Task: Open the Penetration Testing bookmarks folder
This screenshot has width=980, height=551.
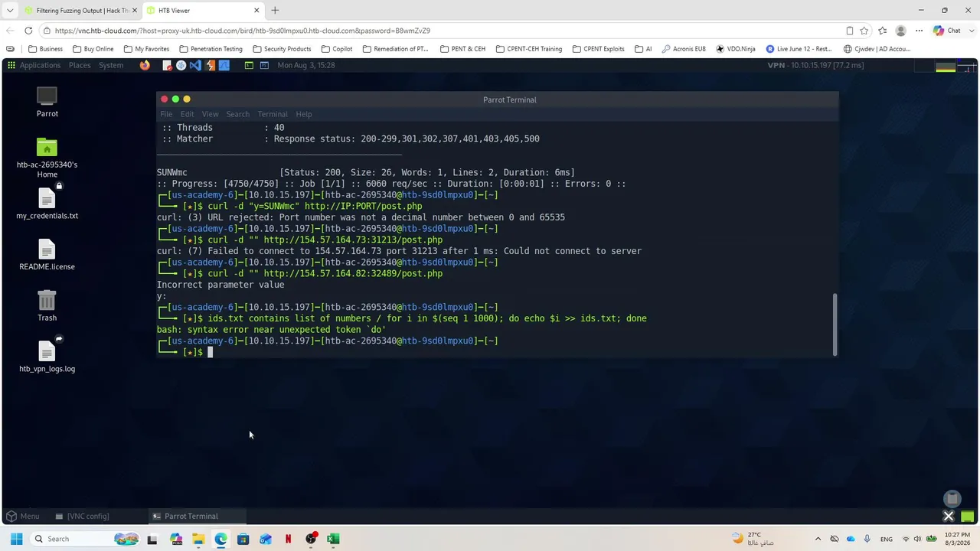Action: tap(211, 49)
